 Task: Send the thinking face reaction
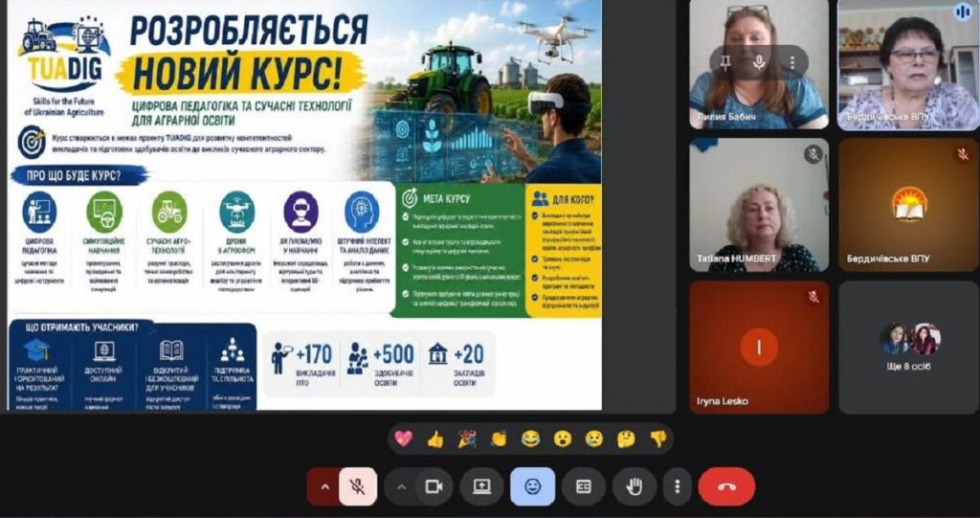click(626, 439)
